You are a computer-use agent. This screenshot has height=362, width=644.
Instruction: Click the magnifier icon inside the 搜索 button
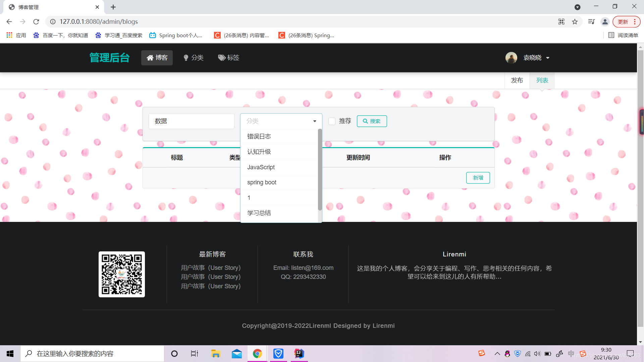coord(366,121)
